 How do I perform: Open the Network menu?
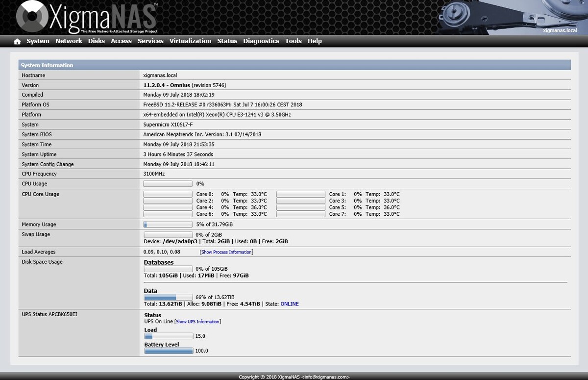point(69,41)
